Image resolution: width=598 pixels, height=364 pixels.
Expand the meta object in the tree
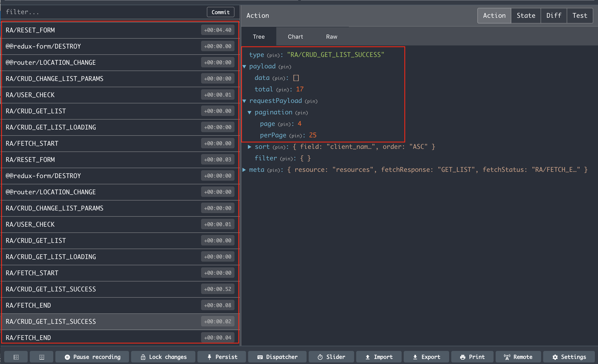click(244, 169)
